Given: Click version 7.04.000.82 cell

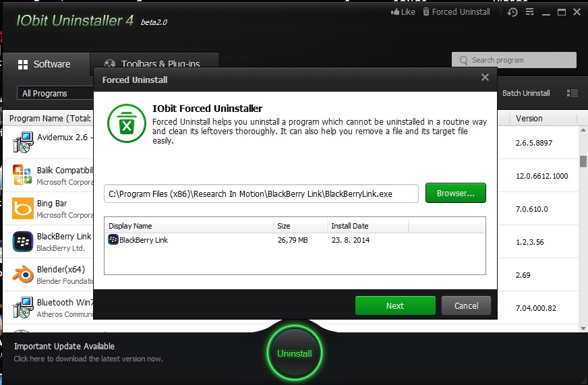Looking at the screenshot, I should click(x=536, y=307).
